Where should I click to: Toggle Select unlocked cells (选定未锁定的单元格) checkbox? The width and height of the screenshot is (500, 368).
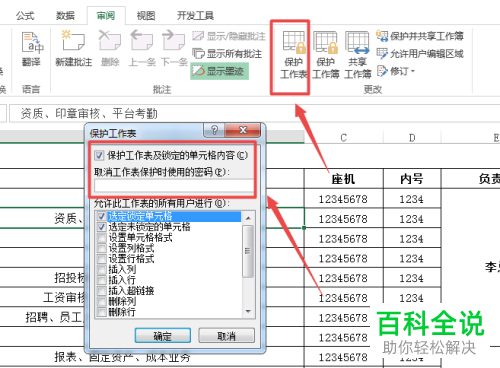coord(102,227)
